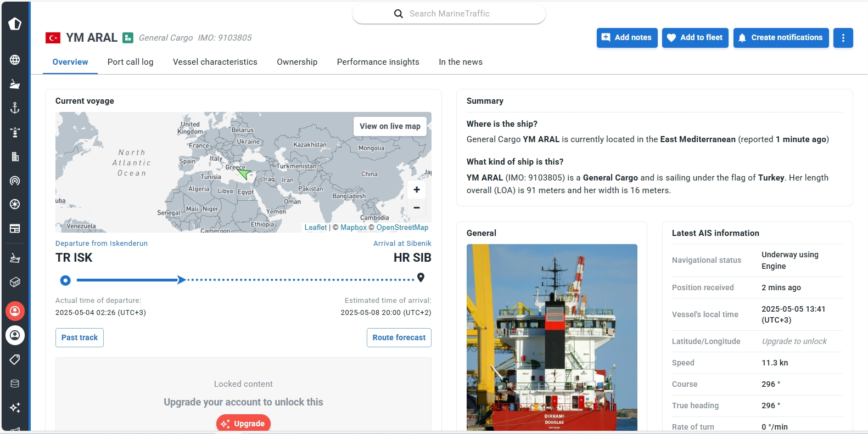Viewport: 868px width, 434px height.
Task: Open the Vessel characteristics tab
Action: click(x=215, y=62)
